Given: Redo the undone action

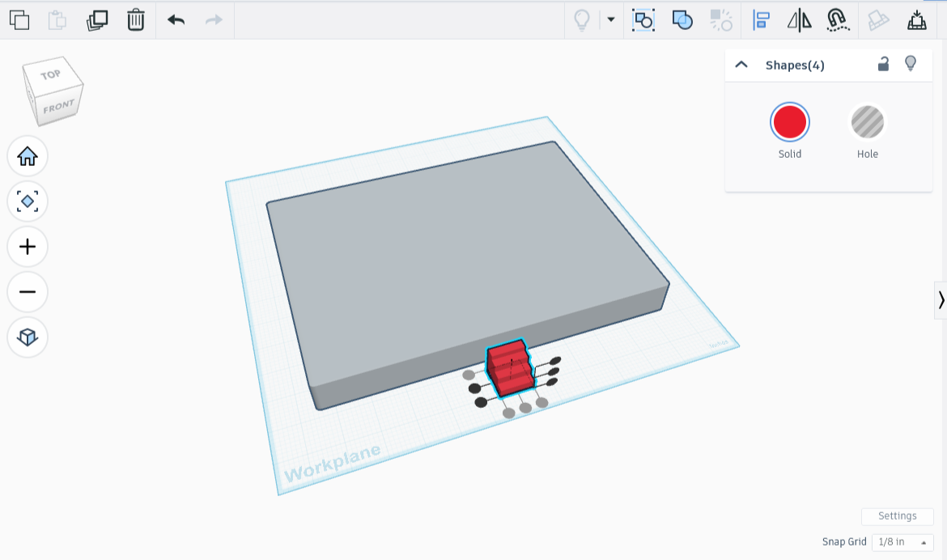Looking at the screenshot, I should point(214,20).
